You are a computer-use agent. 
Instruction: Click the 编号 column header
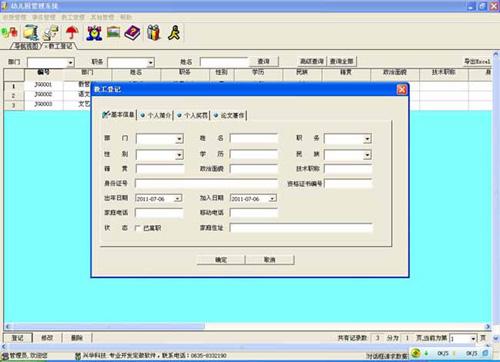tap(44, 72)
